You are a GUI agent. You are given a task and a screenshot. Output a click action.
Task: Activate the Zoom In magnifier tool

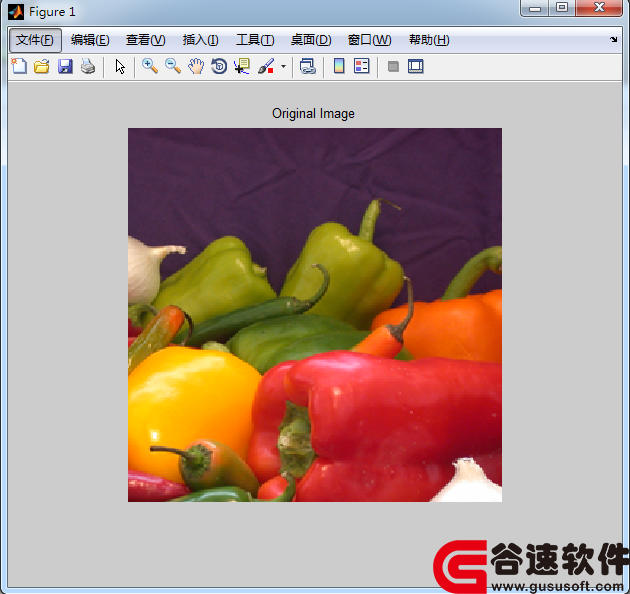(150, 66)
